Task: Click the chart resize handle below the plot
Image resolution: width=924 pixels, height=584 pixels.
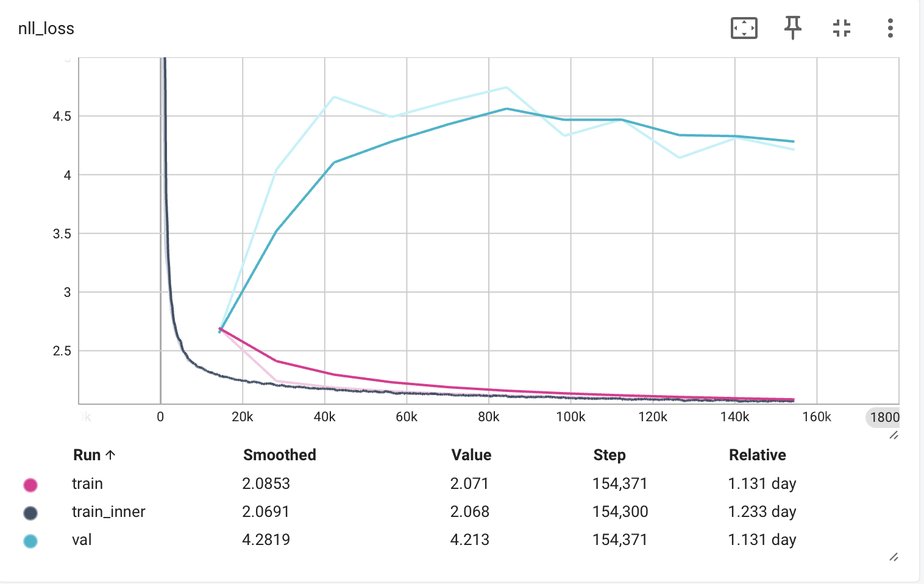Action: point(894,435)
